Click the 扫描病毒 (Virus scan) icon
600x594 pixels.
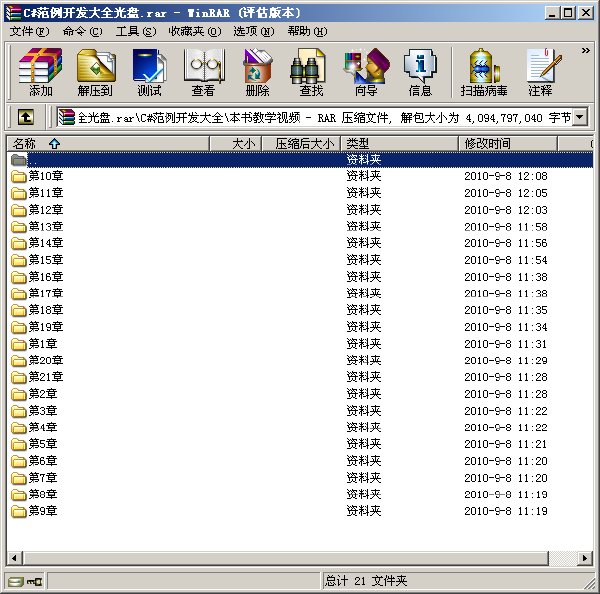pyautogui.click(x=484, y=72)
